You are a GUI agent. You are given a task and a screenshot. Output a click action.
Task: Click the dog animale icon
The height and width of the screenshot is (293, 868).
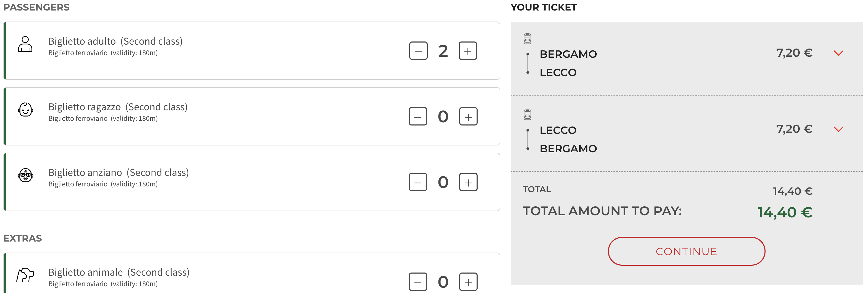click(x=25, y=275)
